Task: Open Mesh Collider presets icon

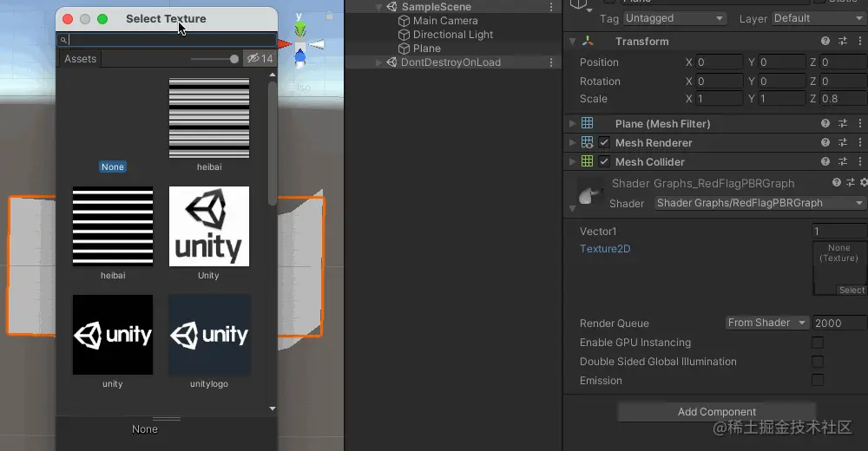Action: 843,161
